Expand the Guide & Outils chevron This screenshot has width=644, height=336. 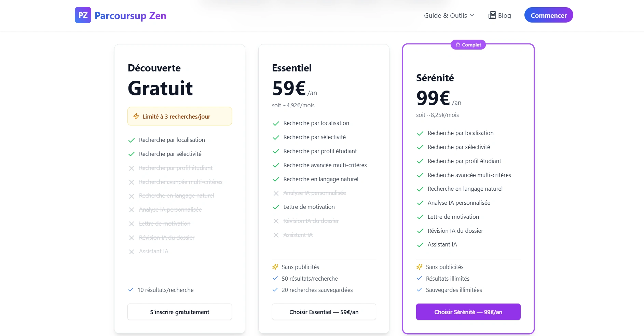coord(472,15)
